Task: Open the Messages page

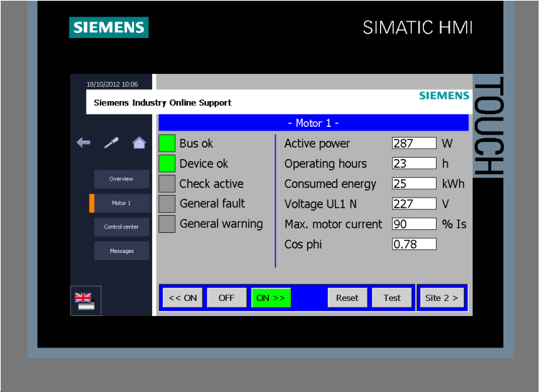Action: [x=121, y=251]
